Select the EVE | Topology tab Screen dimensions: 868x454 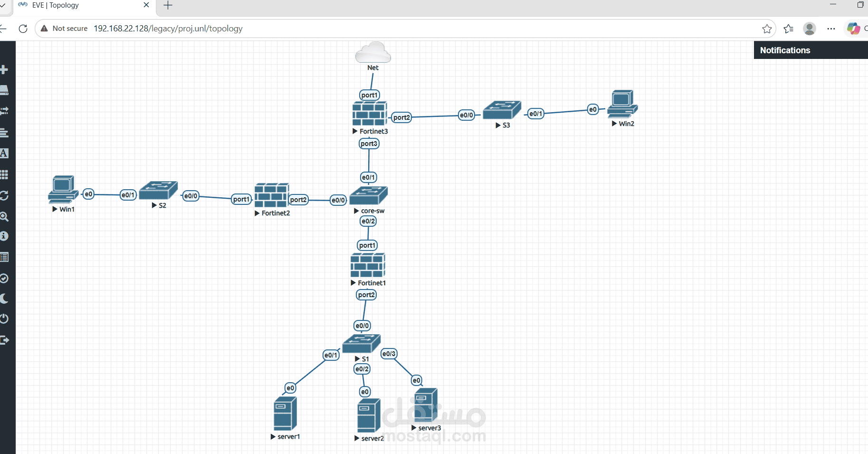(83, 5)
